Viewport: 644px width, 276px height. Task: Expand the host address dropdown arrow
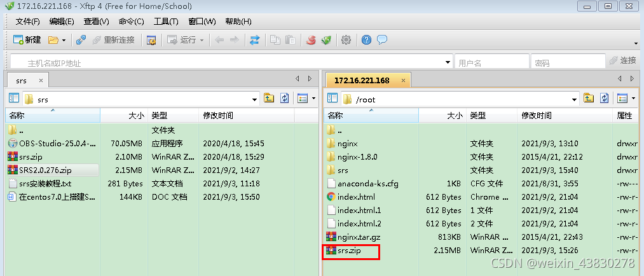[448, 63]
